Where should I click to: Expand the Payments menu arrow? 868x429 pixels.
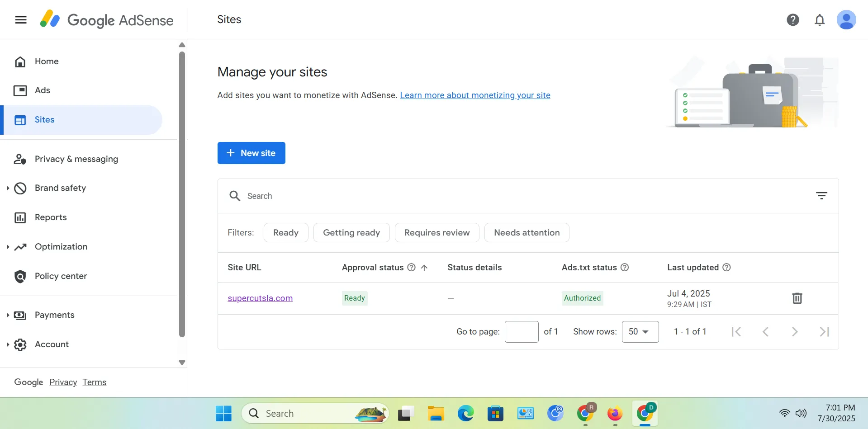click(8, 315)
